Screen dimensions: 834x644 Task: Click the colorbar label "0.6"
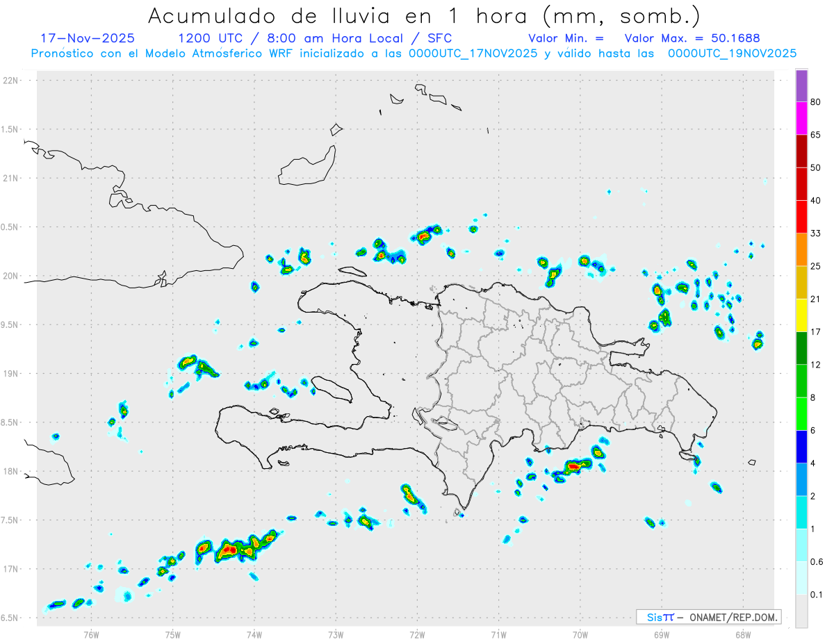(x=817, y=562)
